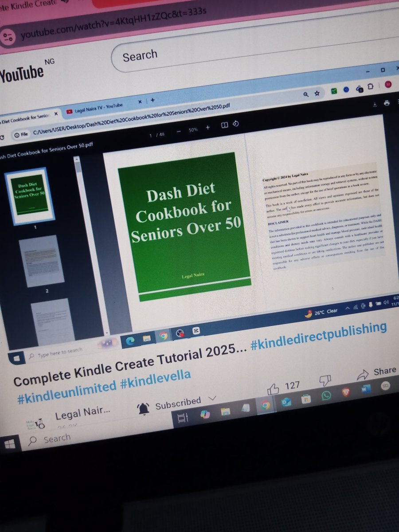
Task: Open File Explorer on the laptop taskbar
Action: (x=225, y=411)
